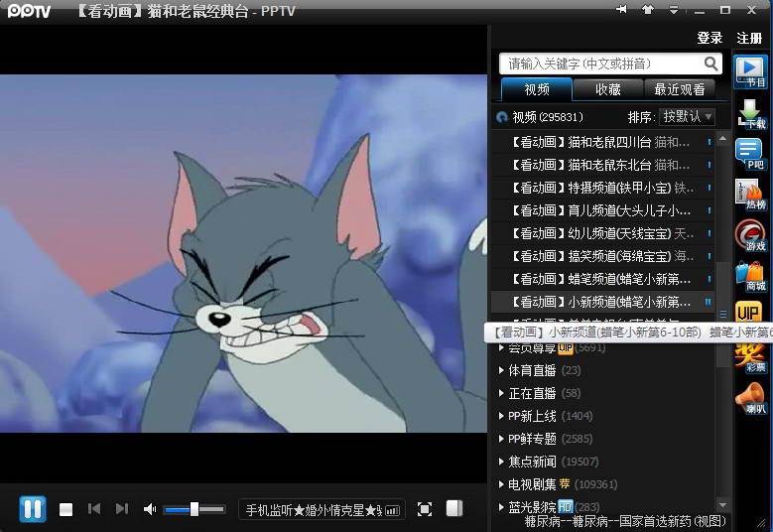Open signal quality bars indicator
773x532 pixels.
(393, 511)
